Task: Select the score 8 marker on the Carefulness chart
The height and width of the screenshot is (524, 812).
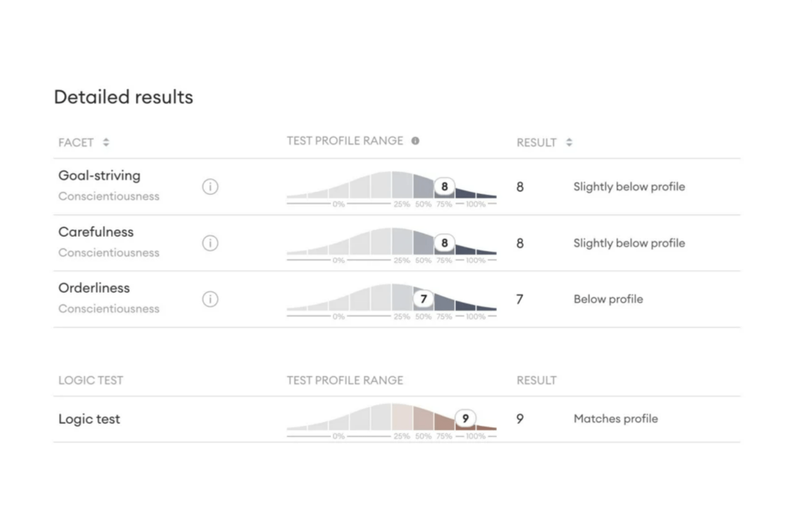Action: pyautogui.click(x=444, y=243)
